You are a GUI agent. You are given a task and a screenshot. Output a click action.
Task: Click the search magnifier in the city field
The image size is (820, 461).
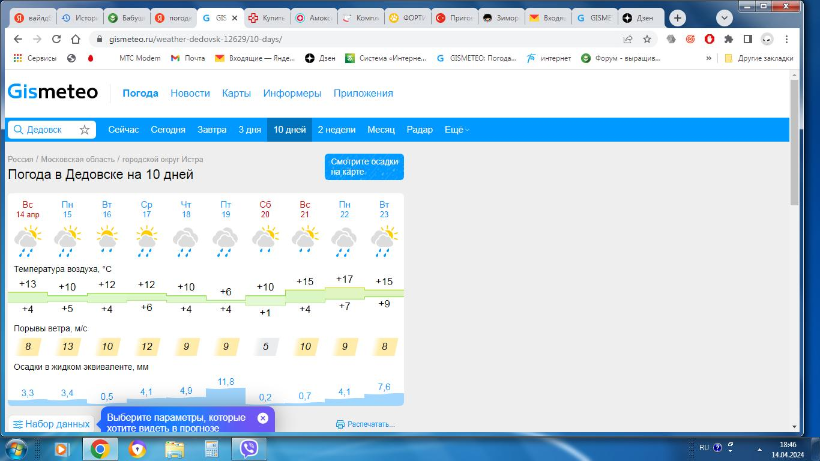18,130
